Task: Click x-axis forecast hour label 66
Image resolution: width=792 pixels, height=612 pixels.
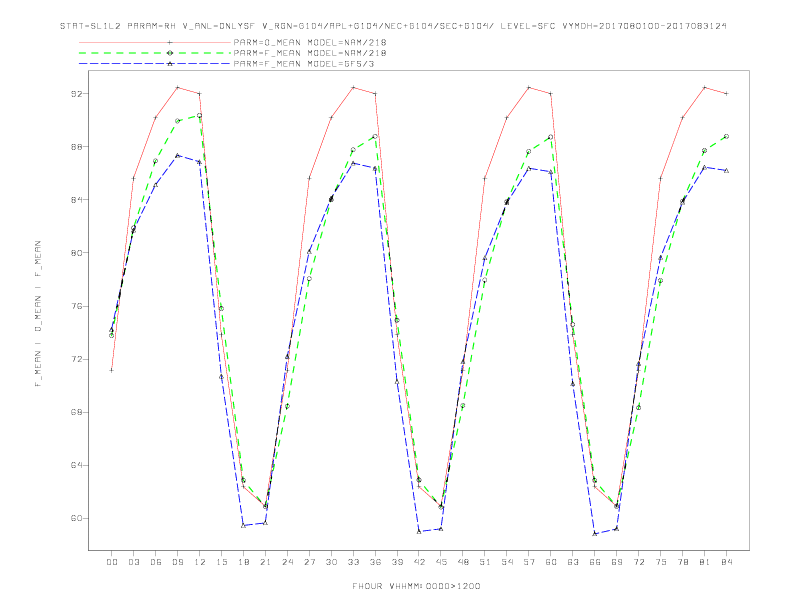Action: coord(595,562)
